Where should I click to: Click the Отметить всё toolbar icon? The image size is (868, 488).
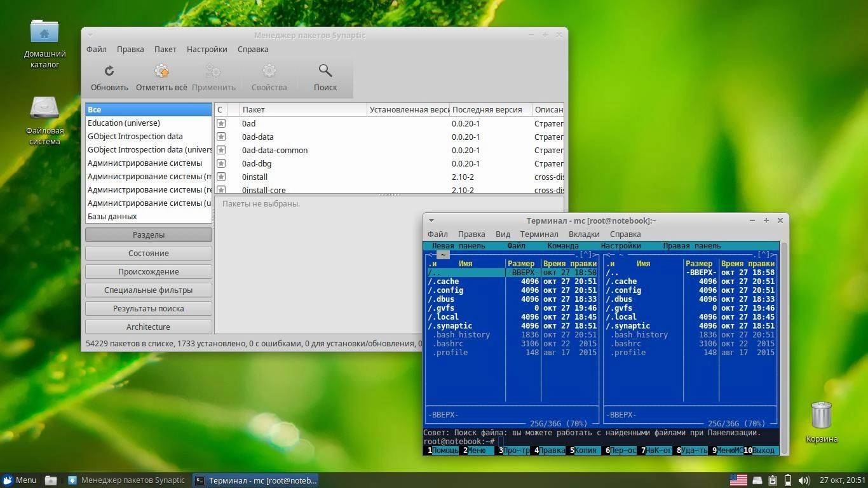[x=161, y=71]
